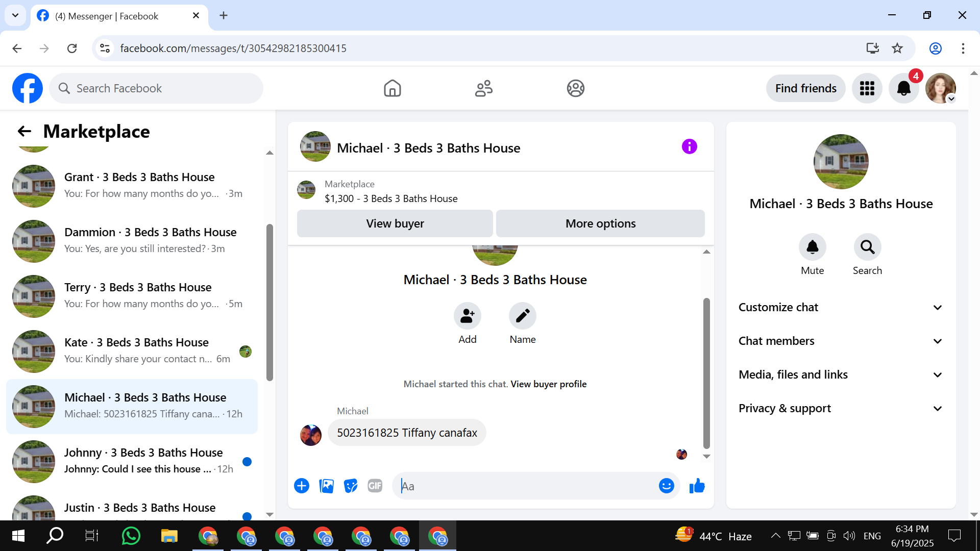Click the volume icon in system tray

pyautogui.click(x=849, y=536)
